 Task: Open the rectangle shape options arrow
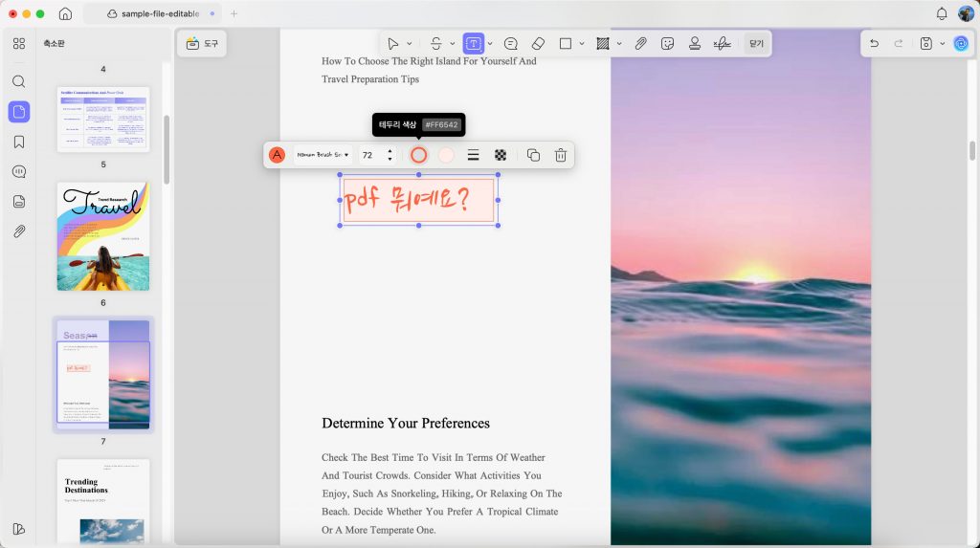pyautogui.click(x=582, y=44)
